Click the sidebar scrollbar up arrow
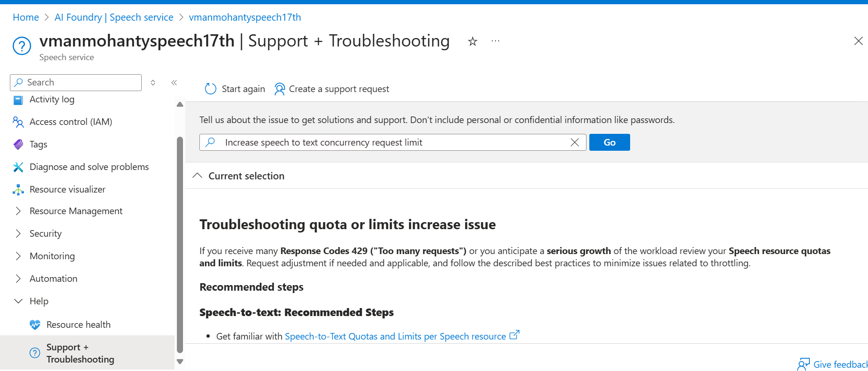 [x=180, y=104]
